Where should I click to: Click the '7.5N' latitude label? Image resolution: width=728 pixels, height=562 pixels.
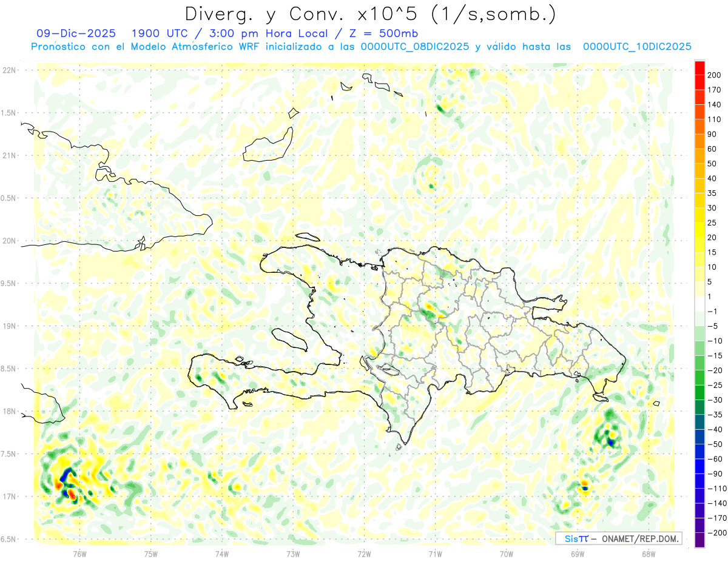8,454
